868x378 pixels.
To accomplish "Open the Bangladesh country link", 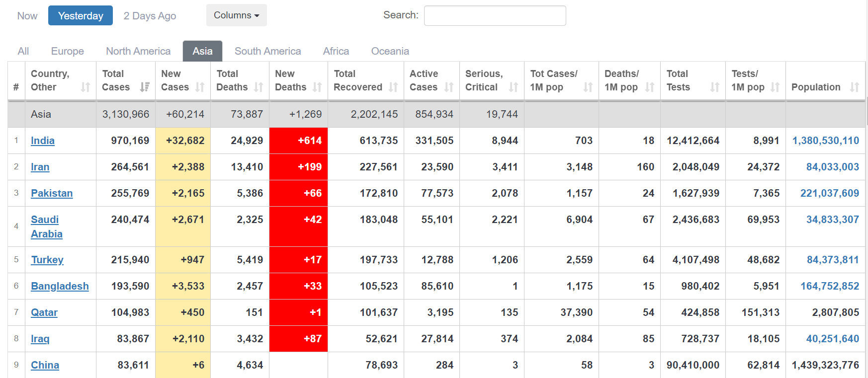I will coord(60,286).
